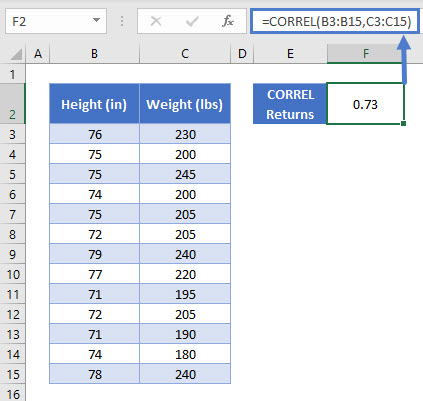Click the Select All corner triangle

click(x=16, y=54)
